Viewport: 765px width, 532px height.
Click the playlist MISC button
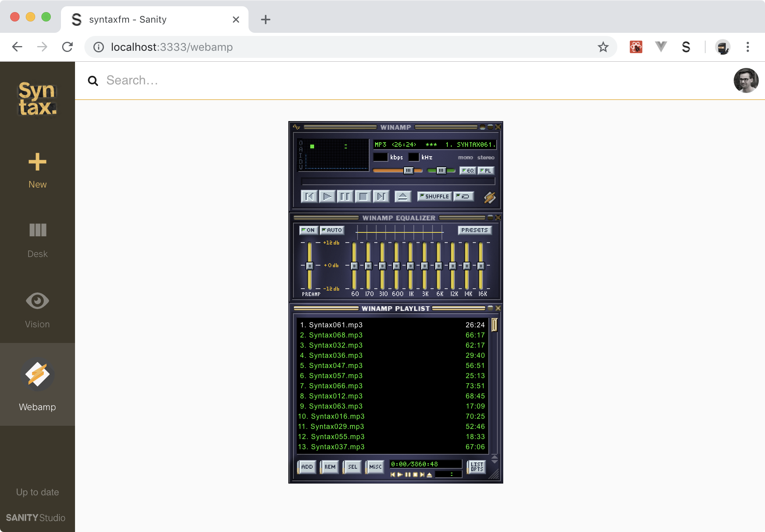pyautogui.click(x=375, y=467)
